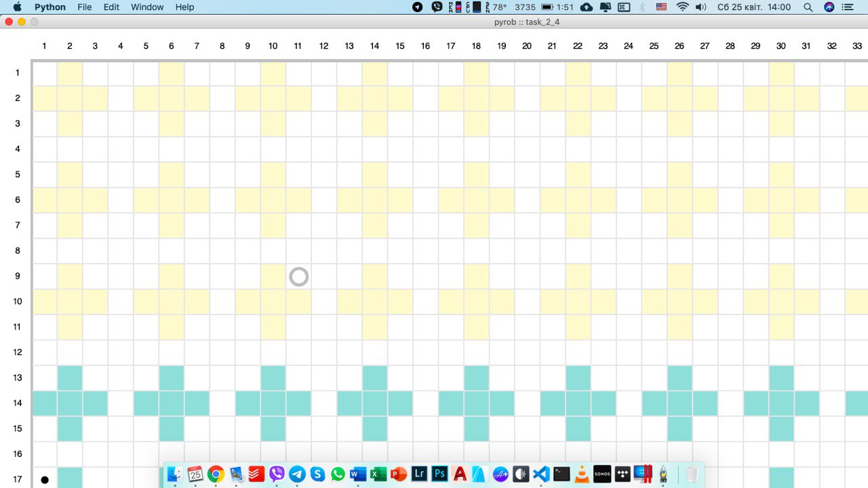Open the US keyboard input source menu
The width and height of the screenshot is (868, 488).
click(661, 7)
